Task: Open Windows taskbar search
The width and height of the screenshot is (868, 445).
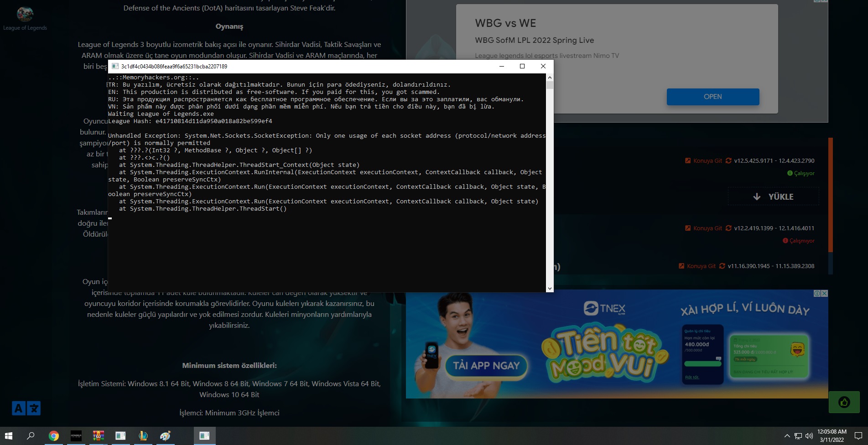Action: 31,436
